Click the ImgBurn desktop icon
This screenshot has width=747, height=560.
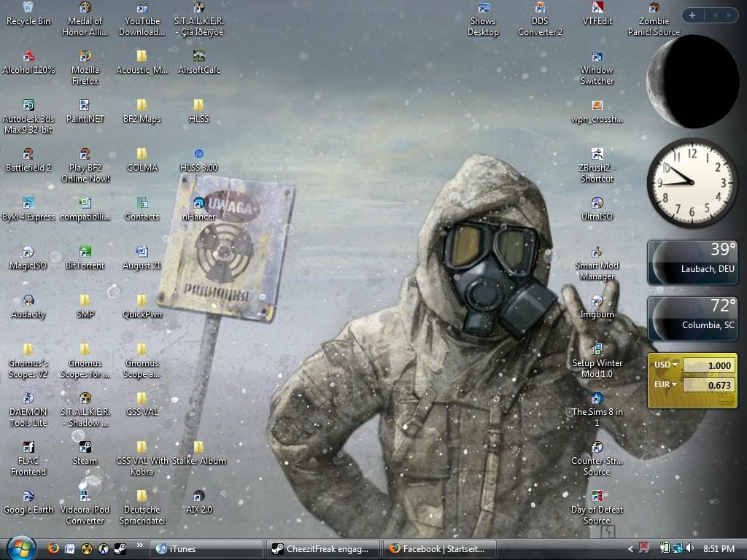[x=597, y=307]
